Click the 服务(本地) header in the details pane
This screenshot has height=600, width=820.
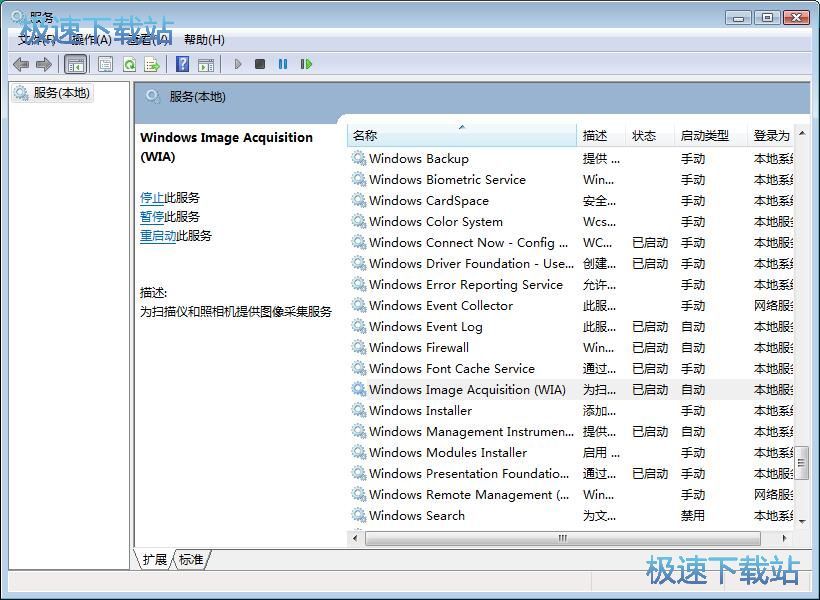(x=197, y=97)
